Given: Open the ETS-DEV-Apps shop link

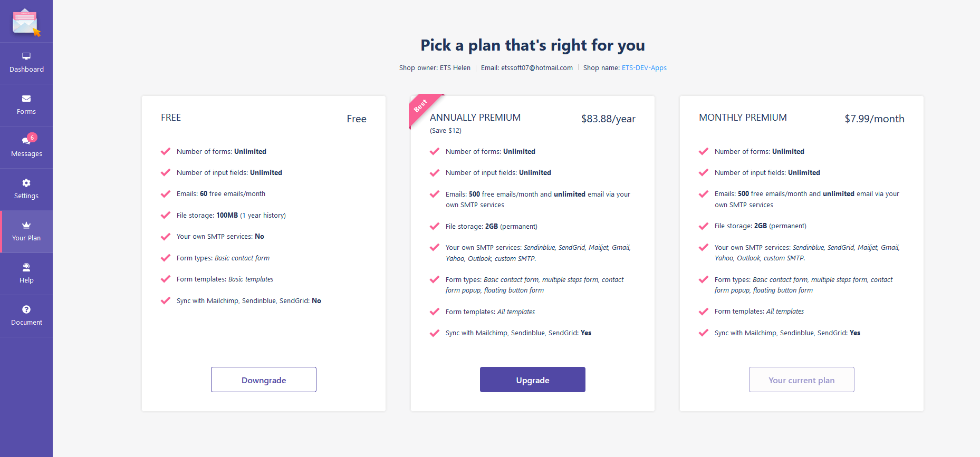Looking at the screenshot, I should pyautogui.click(x=644, y=68).
